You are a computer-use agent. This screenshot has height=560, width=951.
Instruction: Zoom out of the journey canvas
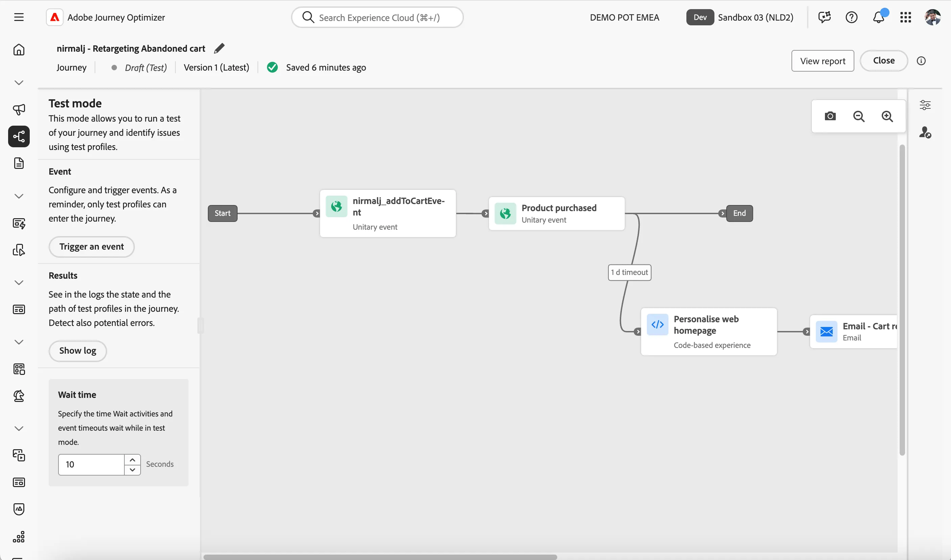[858, 116]
